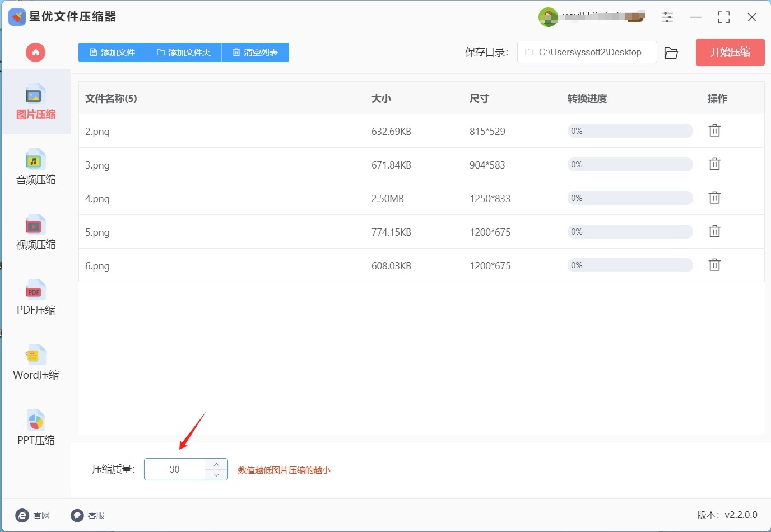771x532 pixels.
Task: Click the 压缩质量 value input field
Action: (175, 469)
